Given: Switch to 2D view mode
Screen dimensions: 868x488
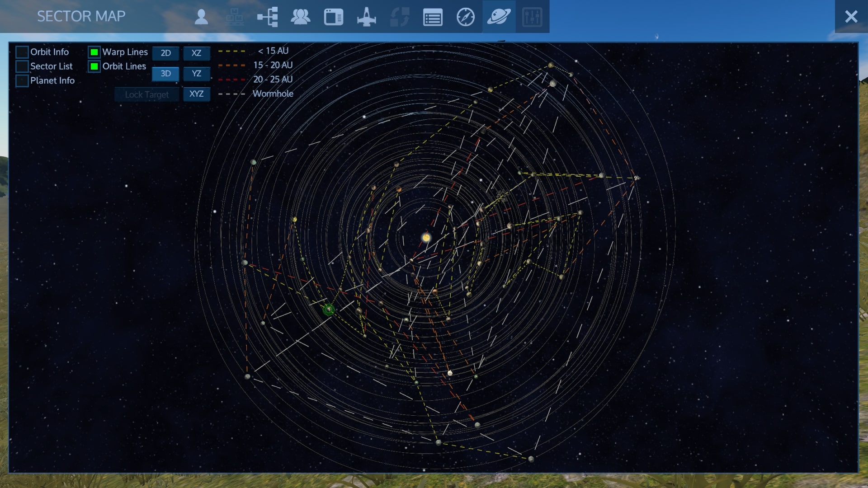Looking at the screenshot, I should tap(165, 53).
